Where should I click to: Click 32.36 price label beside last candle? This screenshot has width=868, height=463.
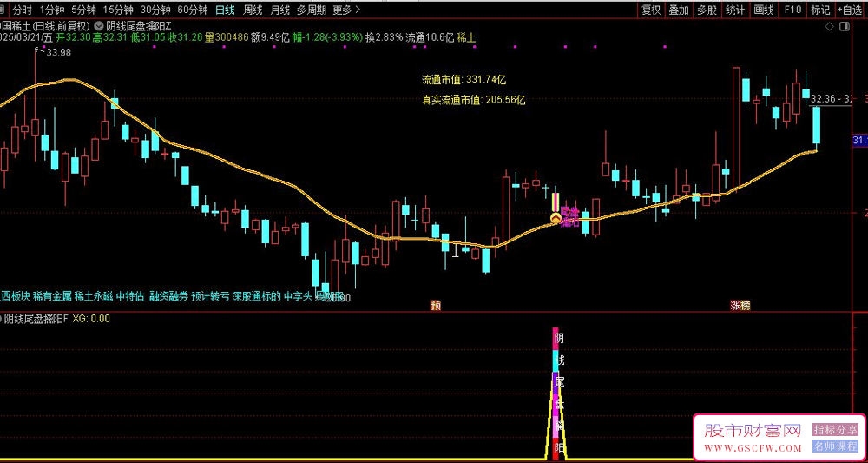tap(822, 100)
